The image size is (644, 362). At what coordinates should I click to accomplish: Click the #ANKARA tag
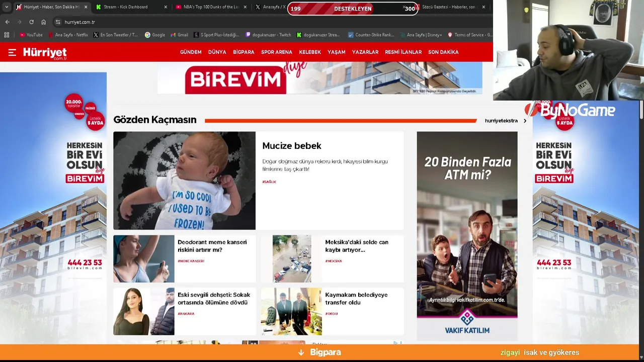(186, 314)
